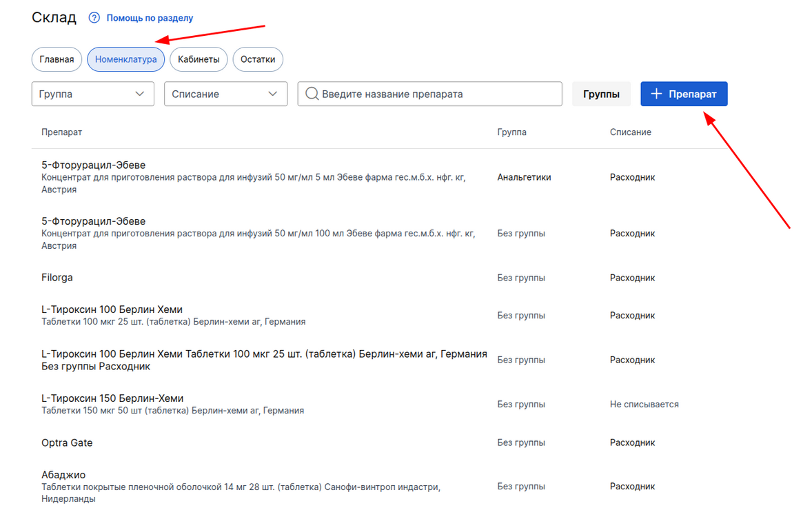Click the Аналгетики group cell
Viewport: 812px width, 510px height.
pos(524,177)
